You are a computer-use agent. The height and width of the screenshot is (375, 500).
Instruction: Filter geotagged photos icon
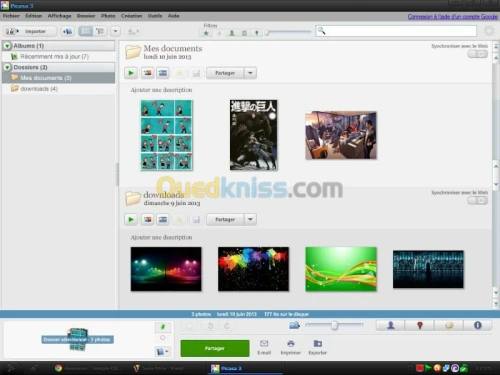click(x=256, y=33)
